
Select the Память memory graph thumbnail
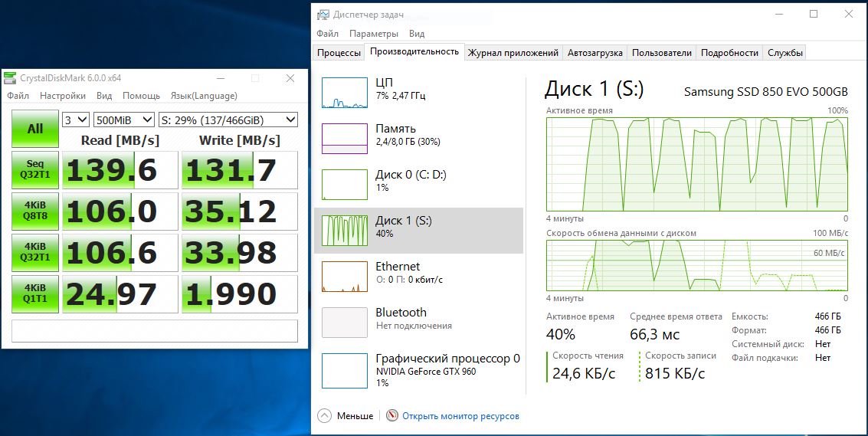pyautogui.click(x=345, y=138)
